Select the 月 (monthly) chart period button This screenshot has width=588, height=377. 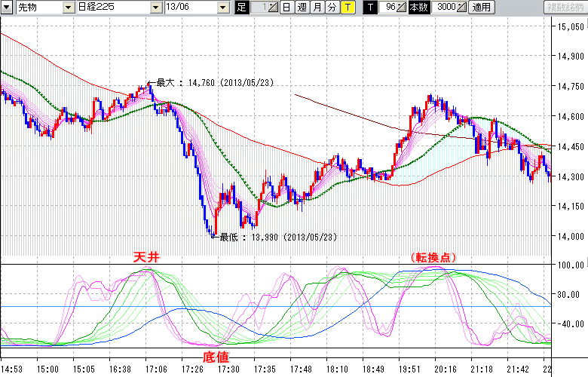click(317, 8)
